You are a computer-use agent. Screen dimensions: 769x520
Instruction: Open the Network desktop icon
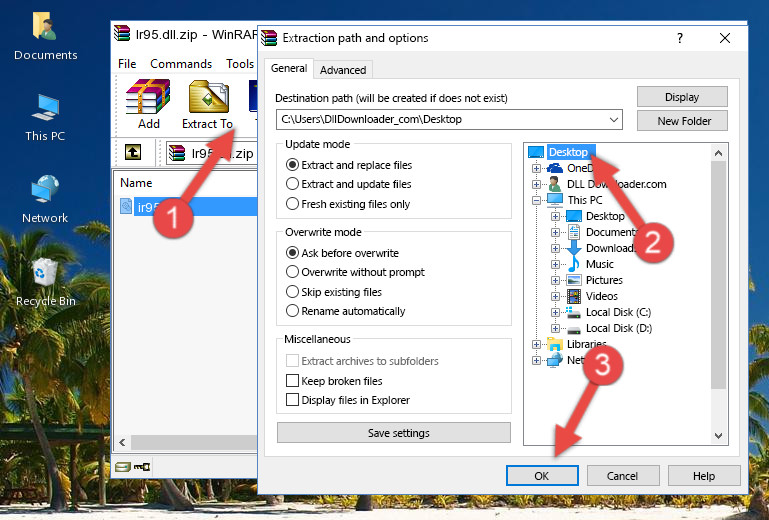(45, 189)
